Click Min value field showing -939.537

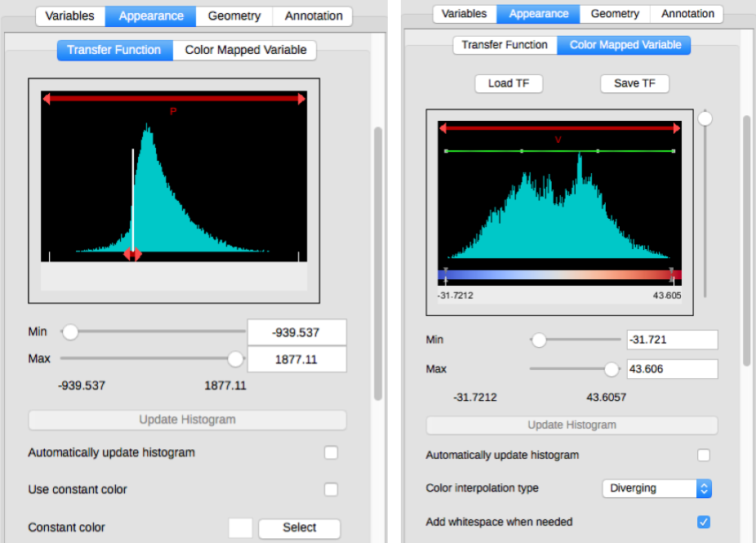tap(296, 332)
